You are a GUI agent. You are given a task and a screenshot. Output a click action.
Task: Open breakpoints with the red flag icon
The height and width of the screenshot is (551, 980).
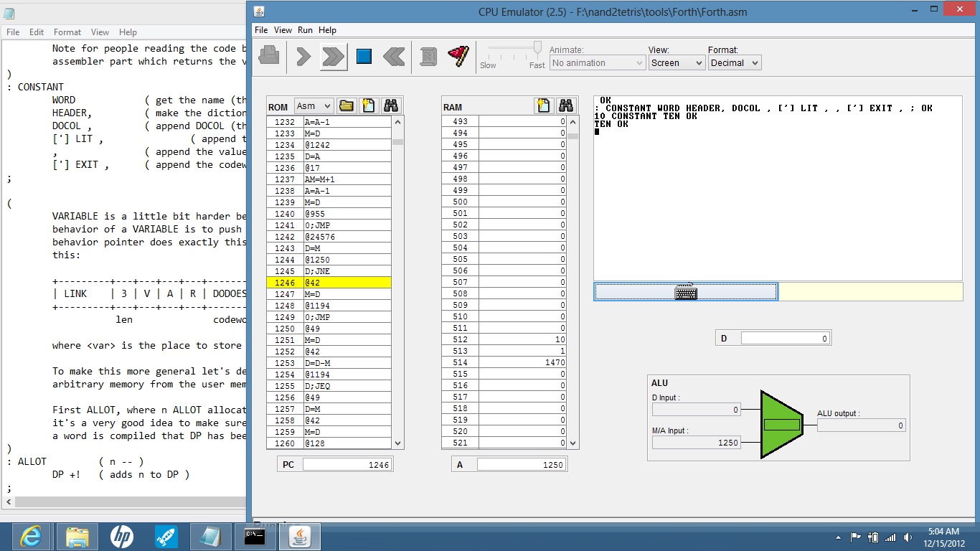click(x=458, y=57)
